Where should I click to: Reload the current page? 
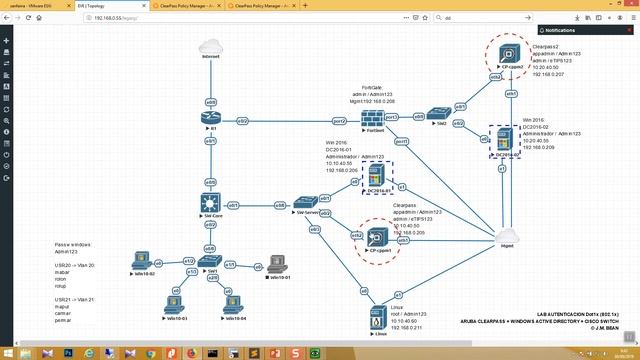coord(28,18)
